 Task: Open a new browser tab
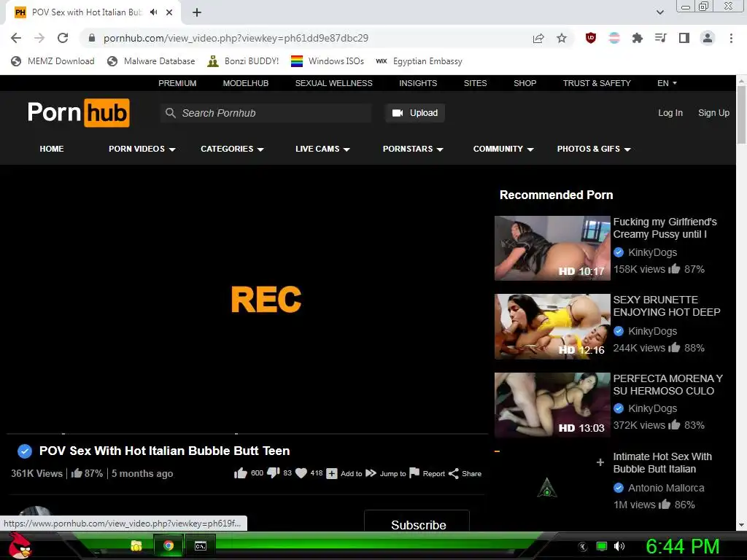[197, 12]
